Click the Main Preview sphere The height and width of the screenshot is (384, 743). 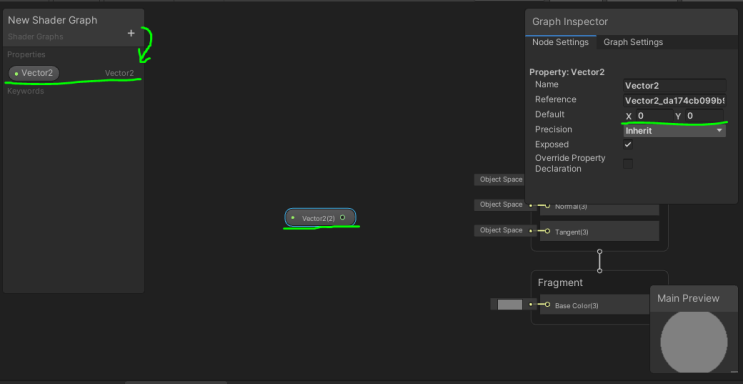tap(694, 341)
